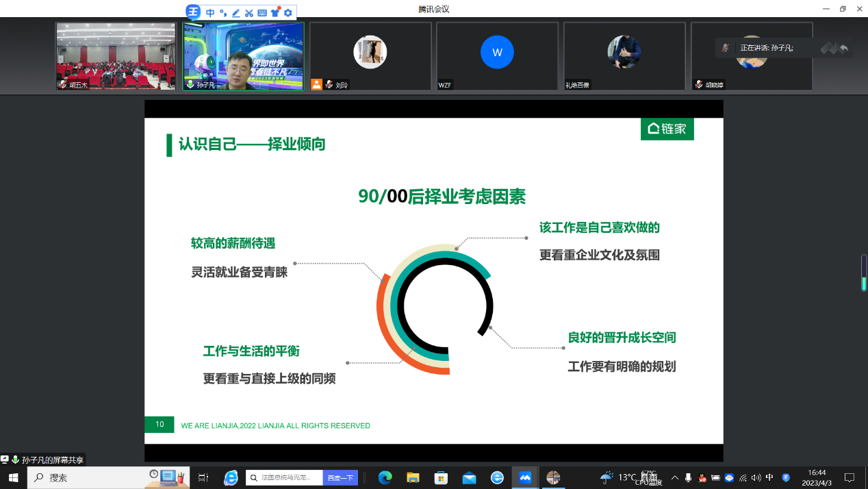Open the volume control in system tray
The image size is (868, 489).
click(x=756, y=477)
